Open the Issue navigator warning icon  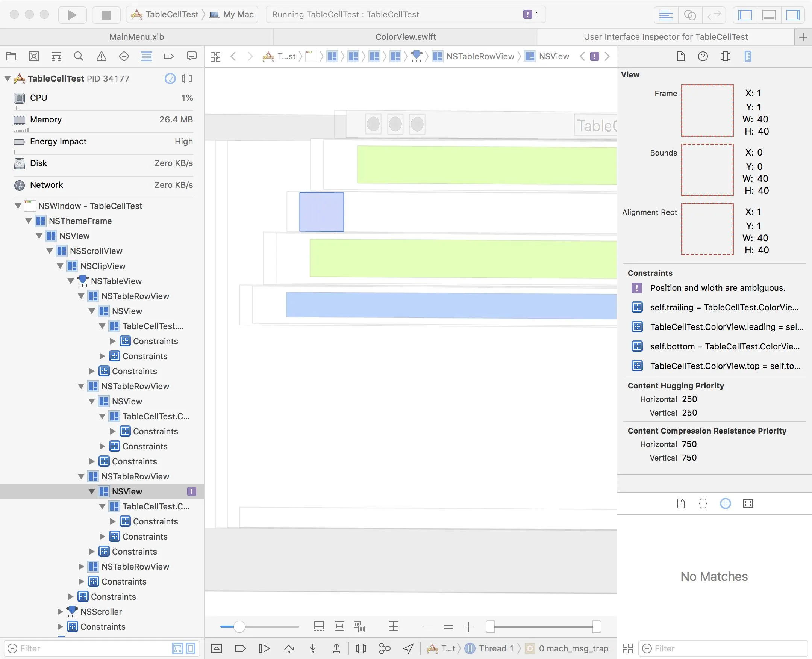[x=101, y=57]
